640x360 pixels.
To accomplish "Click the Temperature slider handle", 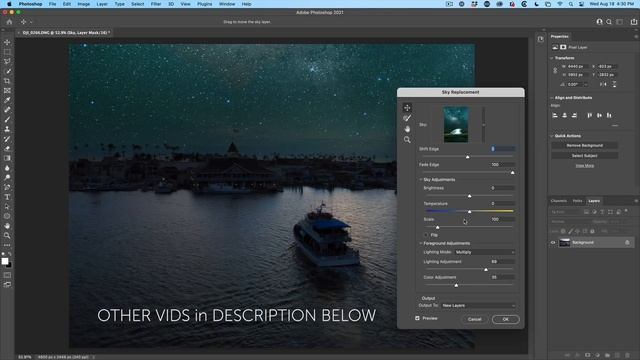I will (469, 211).
